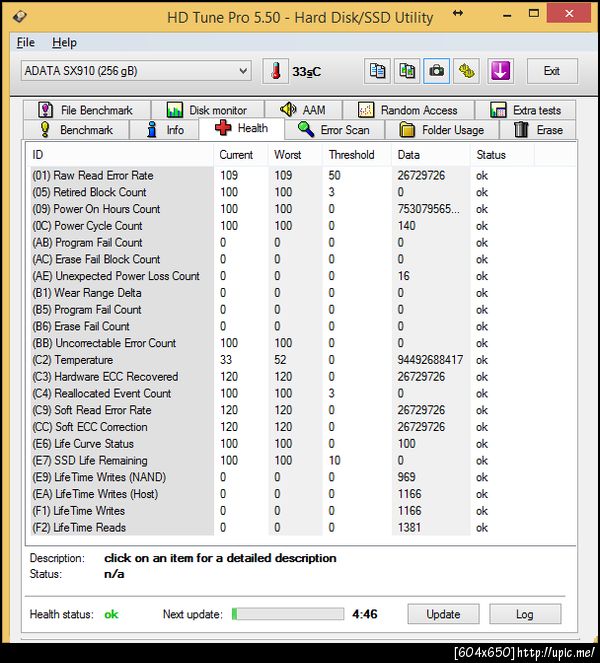Click the 94492688417 temperature data value
Viewport: 600px width, 663px height.
click(x=430, y=360)
